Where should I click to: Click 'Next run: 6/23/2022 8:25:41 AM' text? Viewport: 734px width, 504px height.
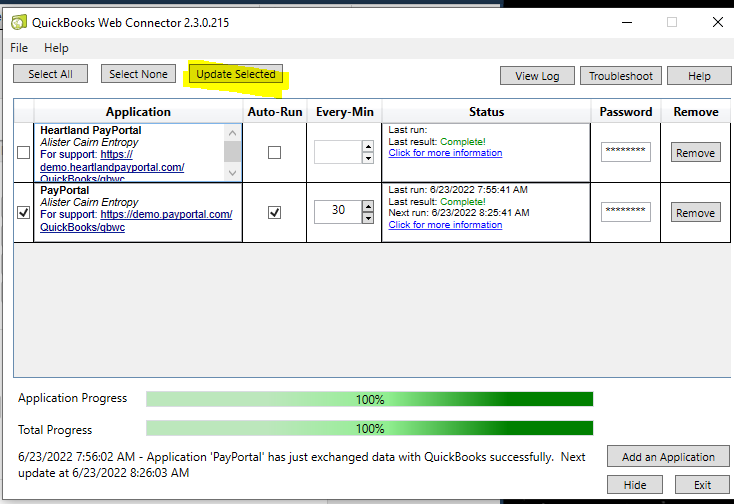pos(459,212)
